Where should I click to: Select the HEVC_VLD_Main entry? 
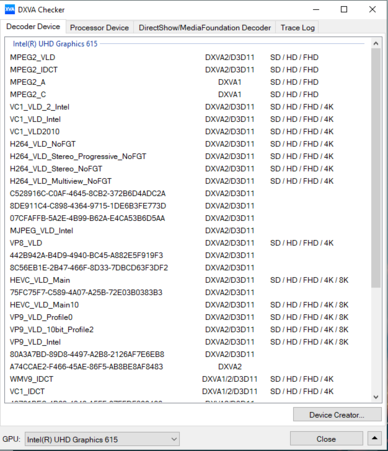click(188, 280)
